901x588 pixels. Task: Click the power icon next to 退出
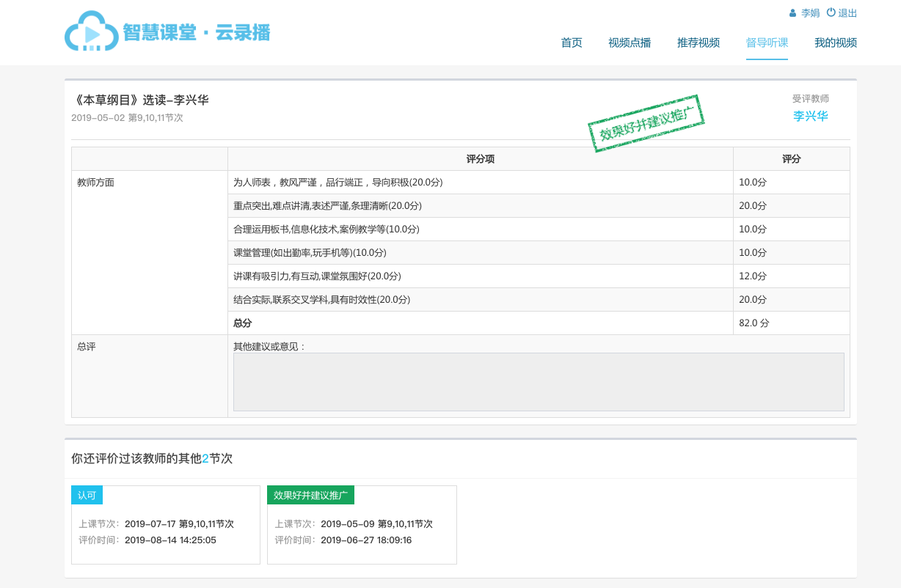point(831,12)
